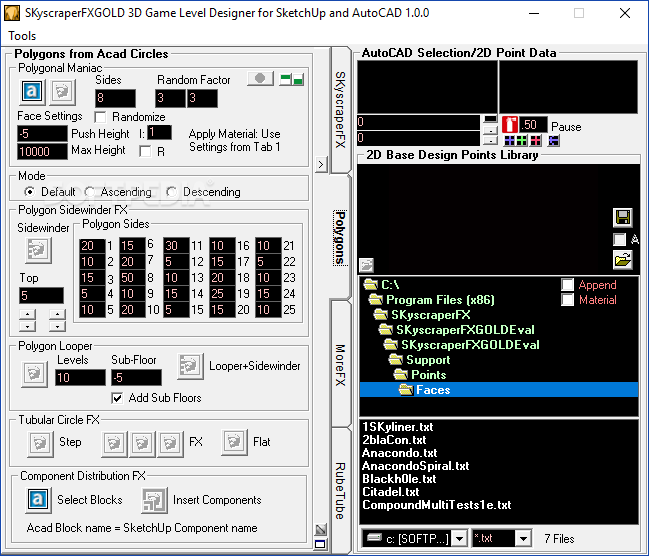Click the right arrow expander beside tabs

[x=321, y=165]
